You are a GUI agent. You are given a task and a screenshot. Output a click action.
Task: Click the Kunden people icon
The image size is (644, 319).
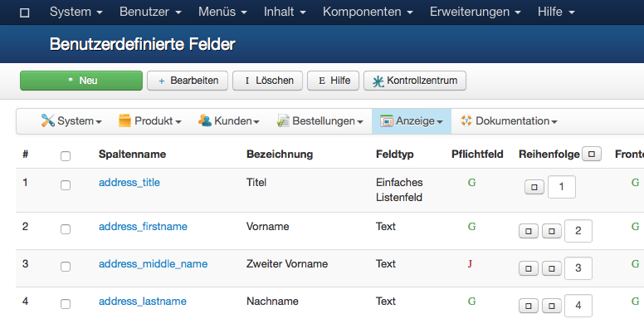[x=205, y=120]
